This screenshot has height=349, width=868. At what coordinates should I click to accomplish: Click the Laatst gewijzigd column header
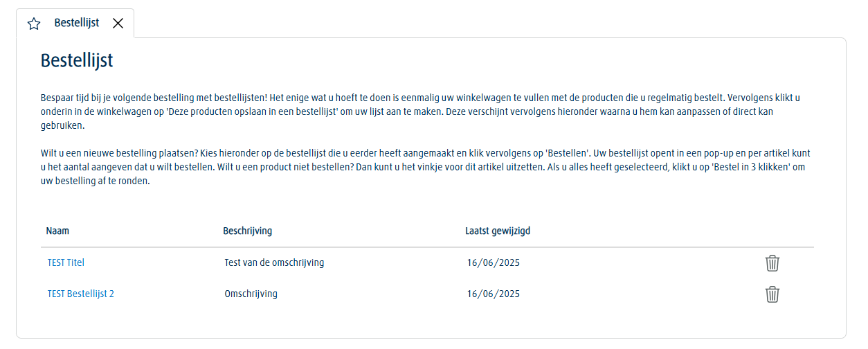tap(498, 231)
